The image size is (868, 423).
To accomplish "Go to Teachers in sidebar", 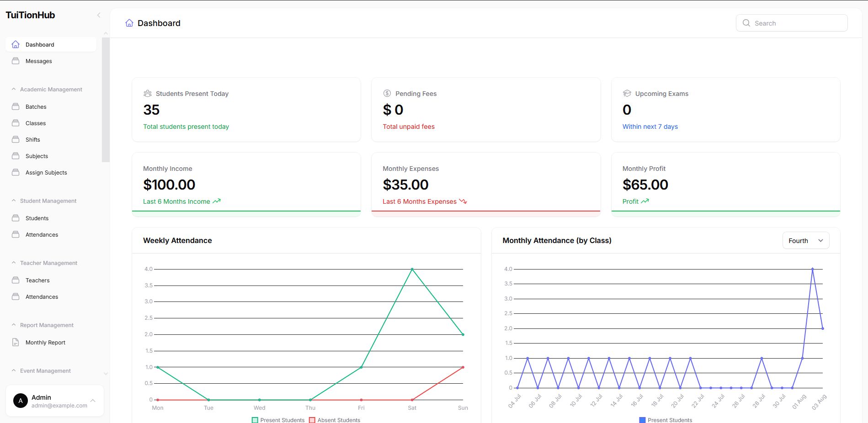I will coord(37,280).
